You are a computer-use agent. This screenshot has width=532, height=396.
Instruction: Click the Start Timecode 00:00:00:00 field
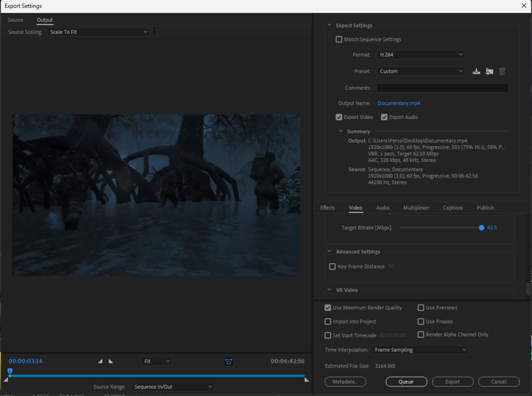click(393, 335)
